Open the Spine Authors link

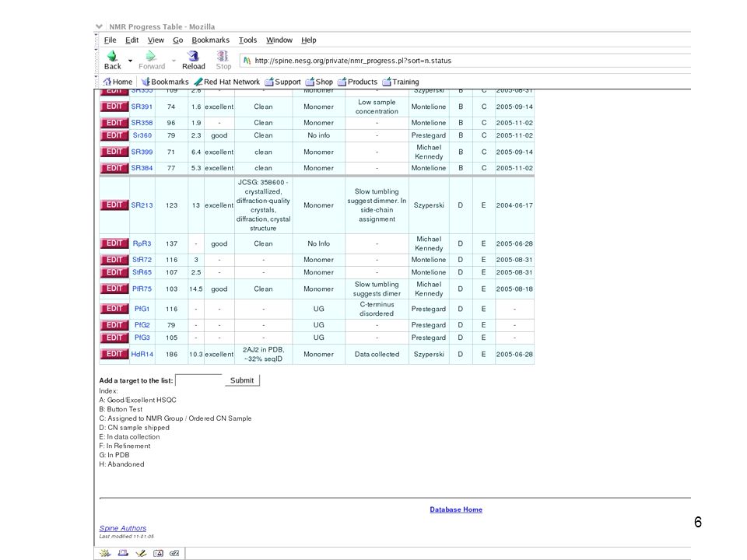click(x=122, y=528)
